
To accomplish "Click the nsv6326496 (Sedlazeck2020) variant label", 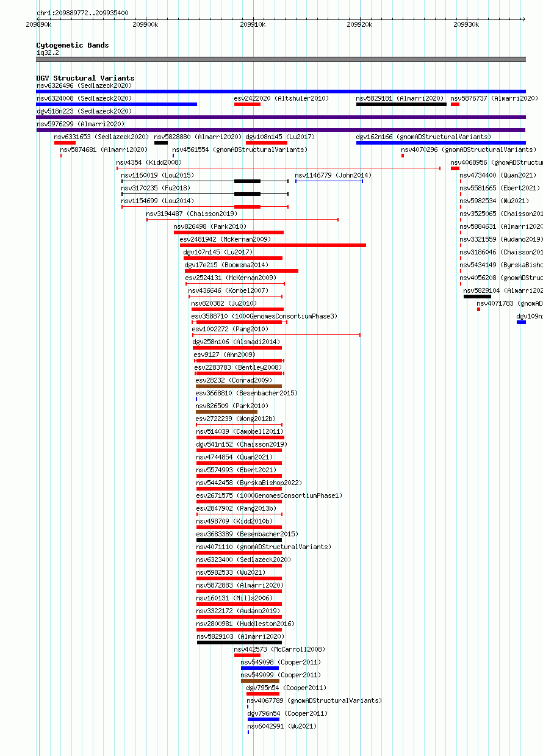I will coord(84,85).
